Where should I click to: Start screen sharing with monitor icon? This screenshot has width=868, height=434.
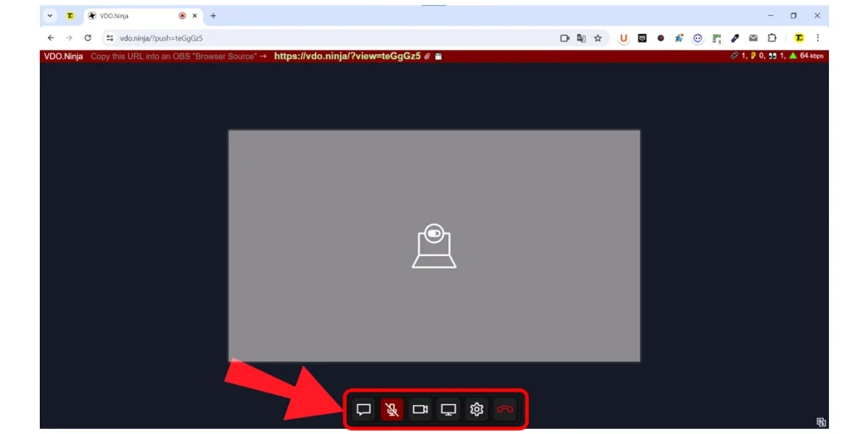(x=448, y=409)
